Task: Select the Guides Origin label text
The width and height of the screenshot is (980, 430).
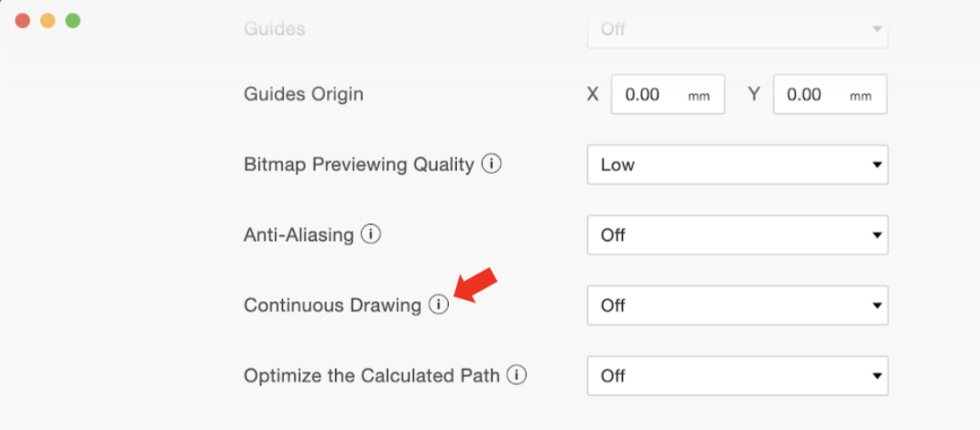Action: (x=304, y=95)
